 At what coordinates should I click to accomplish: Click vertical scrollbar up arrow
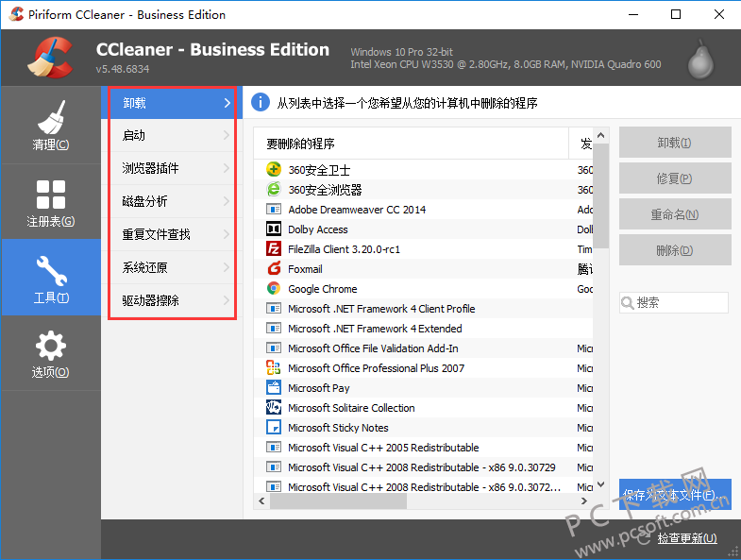point(600,135)
